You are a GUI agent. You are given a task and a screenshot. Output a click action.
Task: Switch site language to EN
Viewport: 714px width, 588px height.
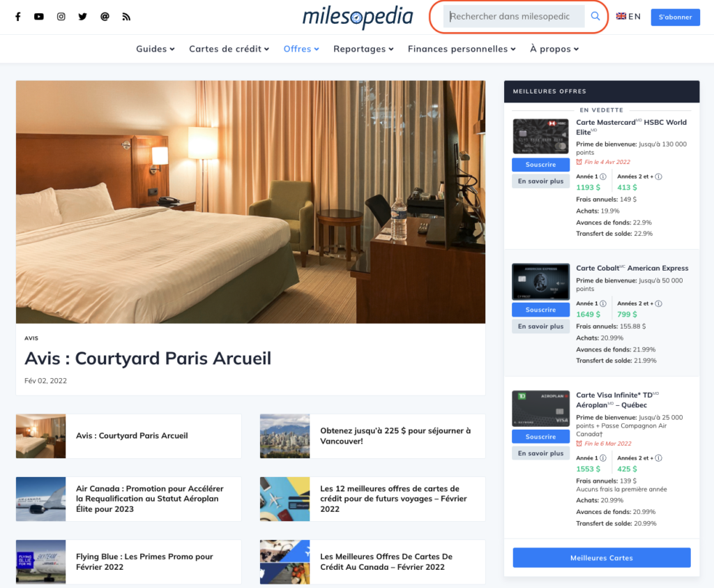pos(628,15)
